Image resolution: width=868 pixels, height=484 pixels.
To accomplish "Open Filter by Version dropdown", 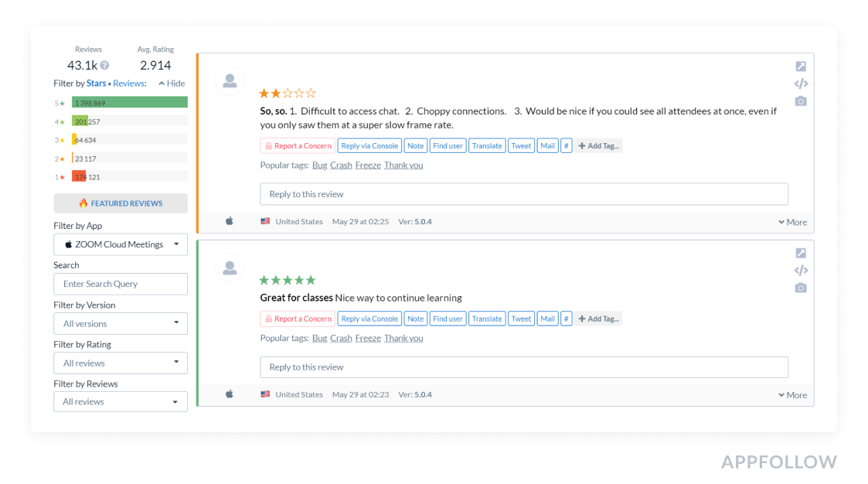I will pyautogui.click(x=121, y=323).
